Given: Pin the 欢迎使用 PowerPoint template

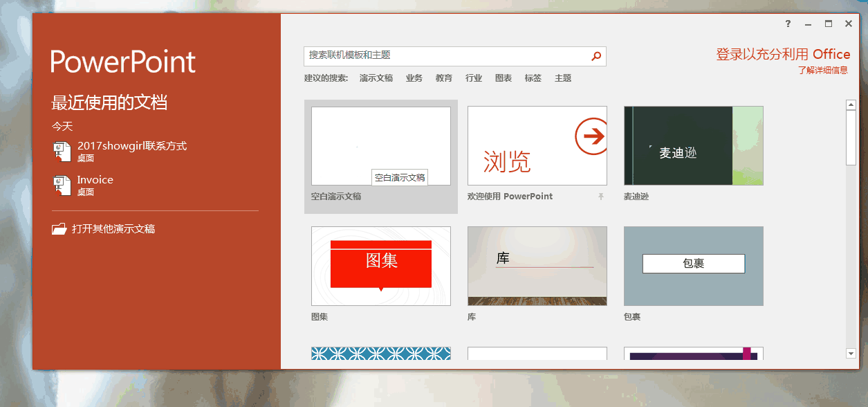Looking at the screenshot, I should coord(601,197).
